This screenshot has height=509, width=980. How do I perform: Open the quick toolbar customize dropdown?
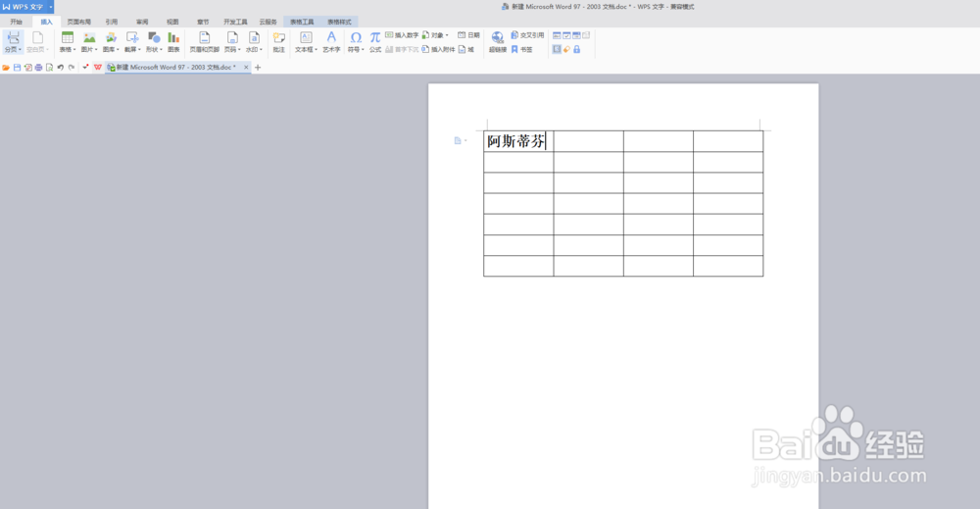tap(85, 67)
